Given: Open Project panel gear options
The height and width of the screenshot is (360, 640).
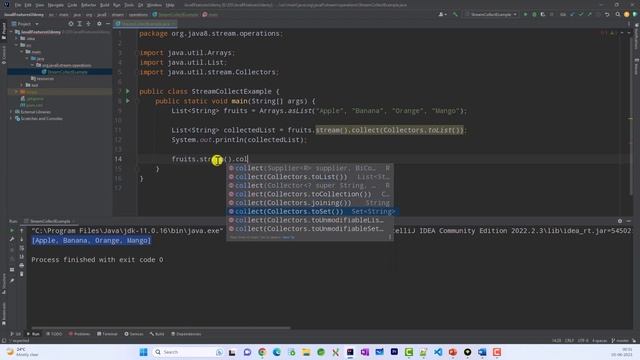Looking at the screenshot, I should [99, 24].
